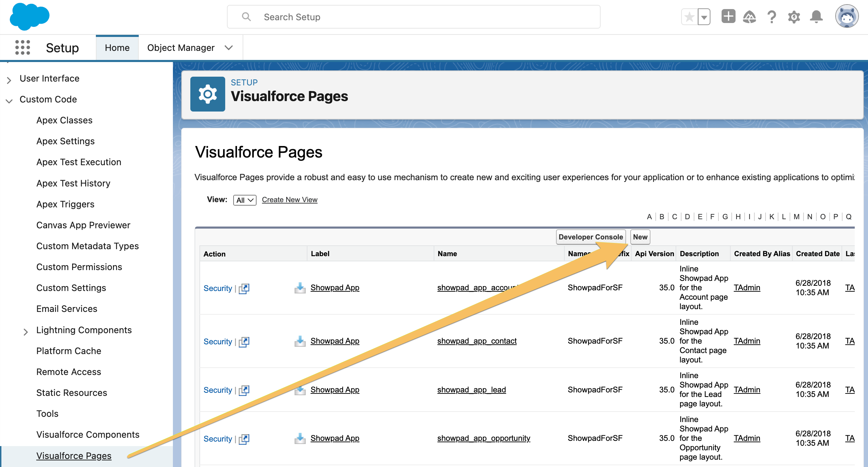Click Security link for showpad_app_lead
This screenshot has height=467, width=868.
218,390
